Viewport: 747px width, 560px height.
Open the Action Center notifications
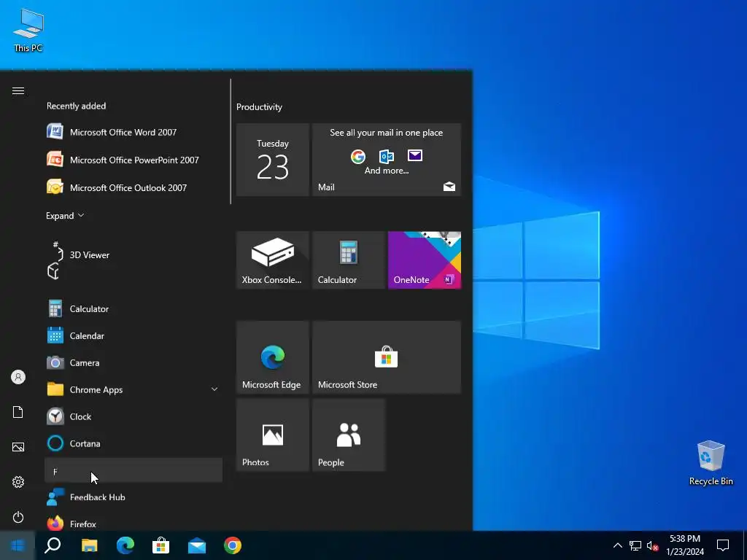coord(723,545)
